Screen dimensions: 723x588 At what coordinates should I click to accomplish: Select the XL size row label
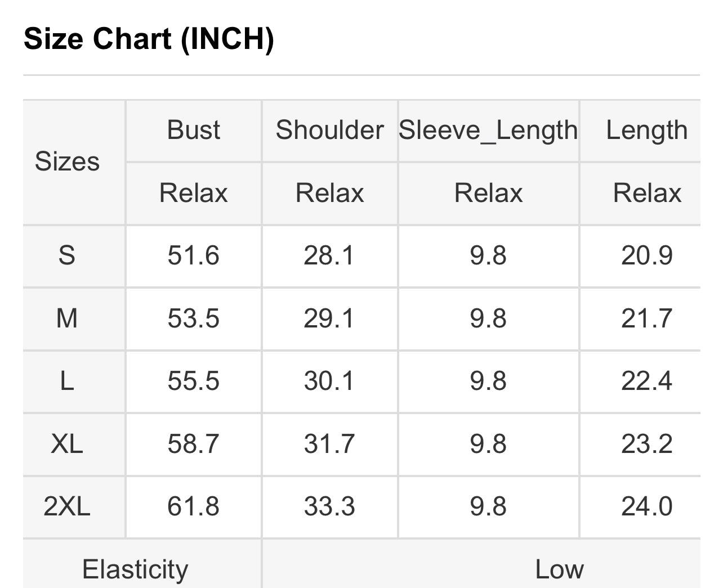[x=67, y=445]
